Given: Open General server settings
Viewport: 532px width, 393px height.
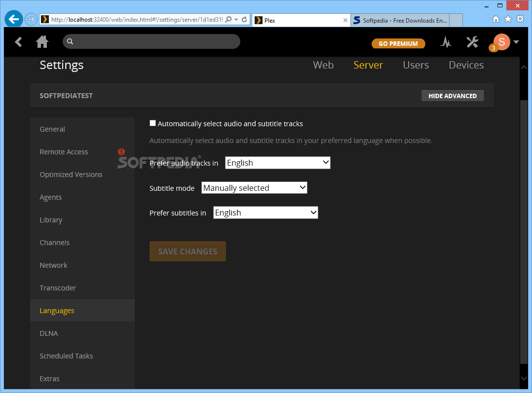Looking at the screenshot, I should click(82, 129).
